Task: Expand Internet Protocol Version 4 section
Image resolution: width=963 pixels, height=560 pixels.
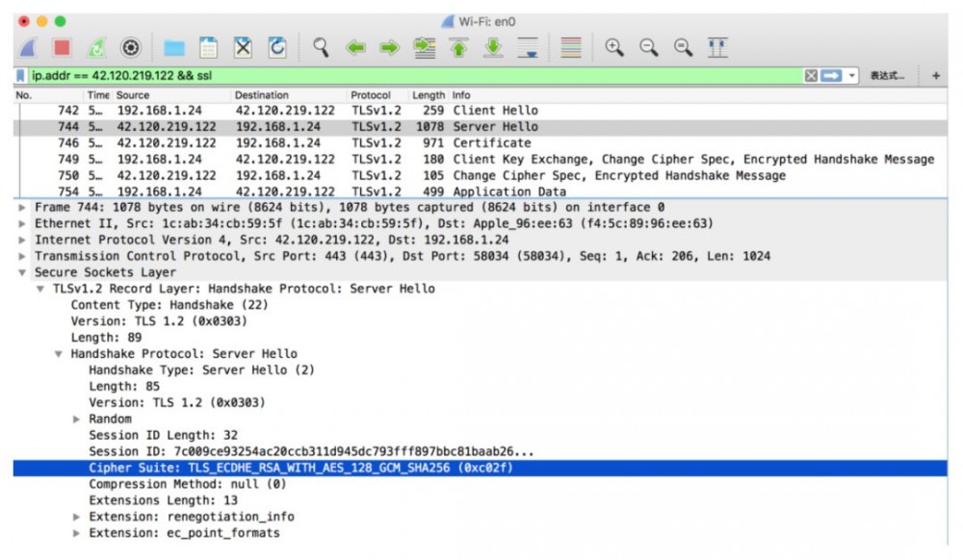Action: [x=22, y=240]
